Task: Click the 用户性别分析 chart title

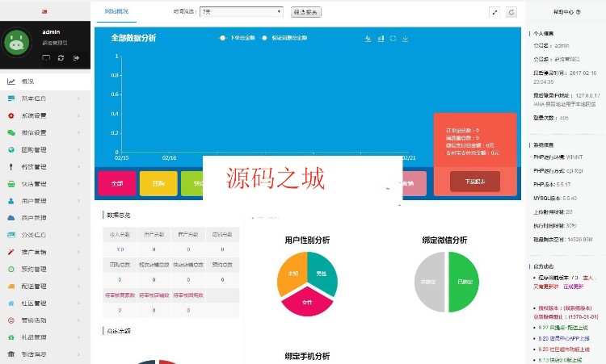Action: click(x=307, y=240)
